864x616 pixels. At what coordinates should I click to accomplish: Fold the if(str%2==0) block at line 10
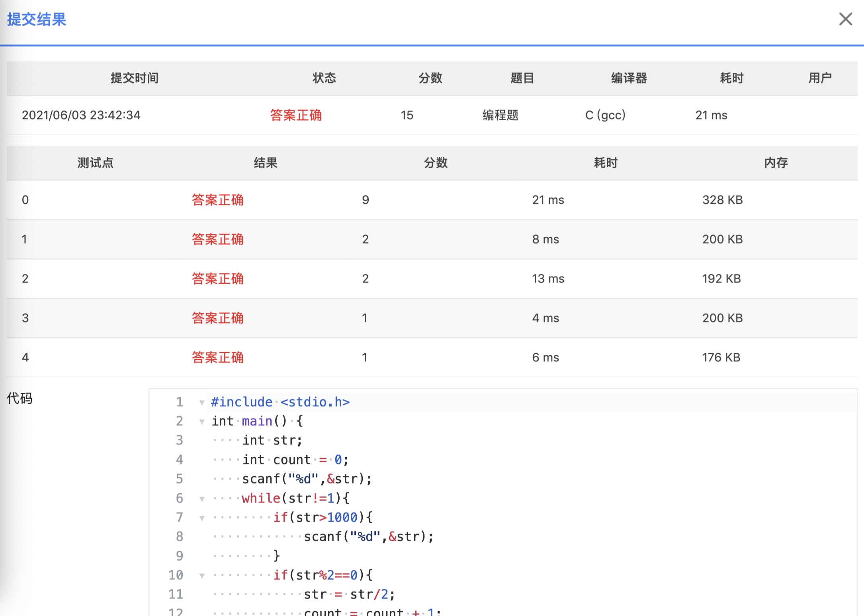pyautogui.click(x=202, y=576)
